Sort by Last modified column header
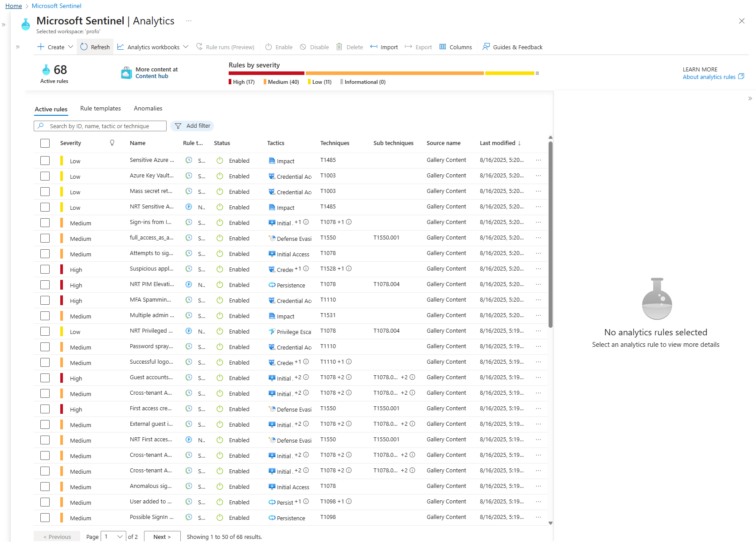This screenshot has height=542, width=756. tap(500, 143)
